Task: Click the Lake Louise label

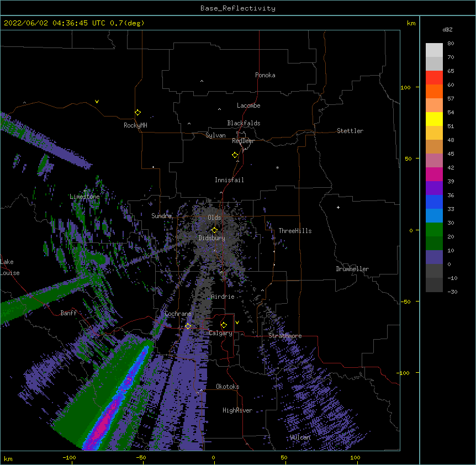Action: (9, 267)
